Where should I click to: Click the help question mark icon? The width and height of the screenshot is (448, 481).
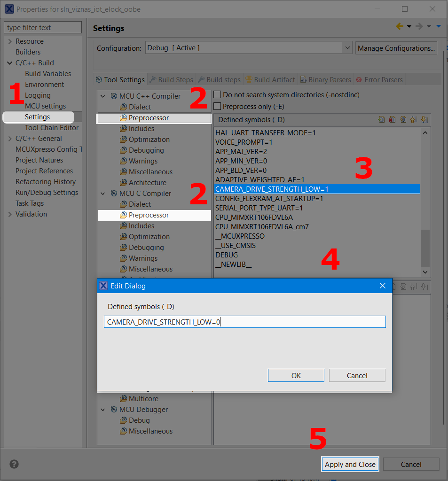(14, 464)
